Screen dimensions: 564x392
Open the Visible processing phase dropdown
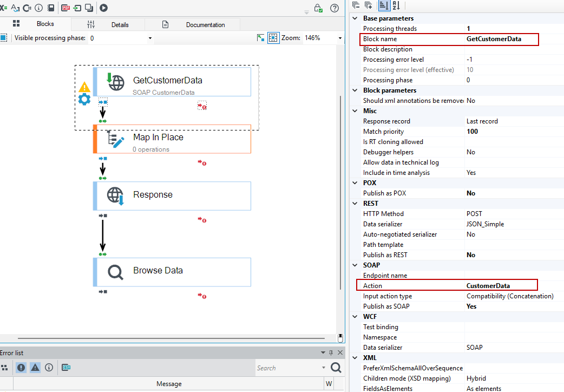coord(150,38)
